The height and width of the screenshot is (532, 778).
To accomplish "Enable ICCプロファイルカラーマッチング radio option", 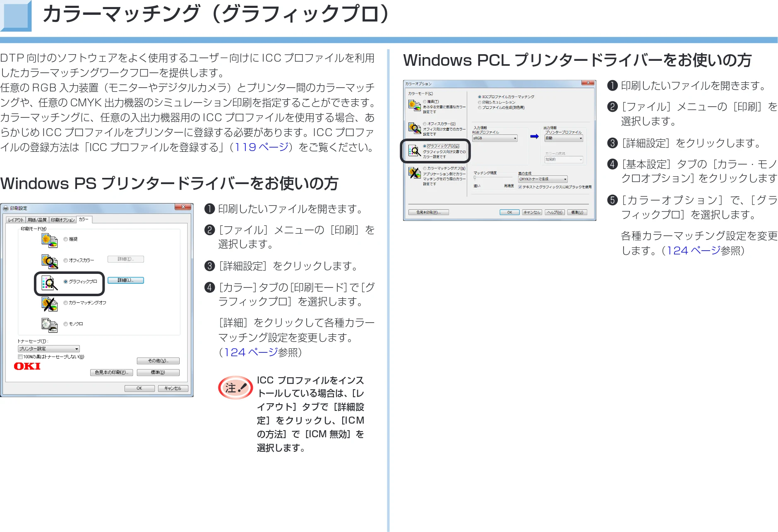I will point(480,97).
